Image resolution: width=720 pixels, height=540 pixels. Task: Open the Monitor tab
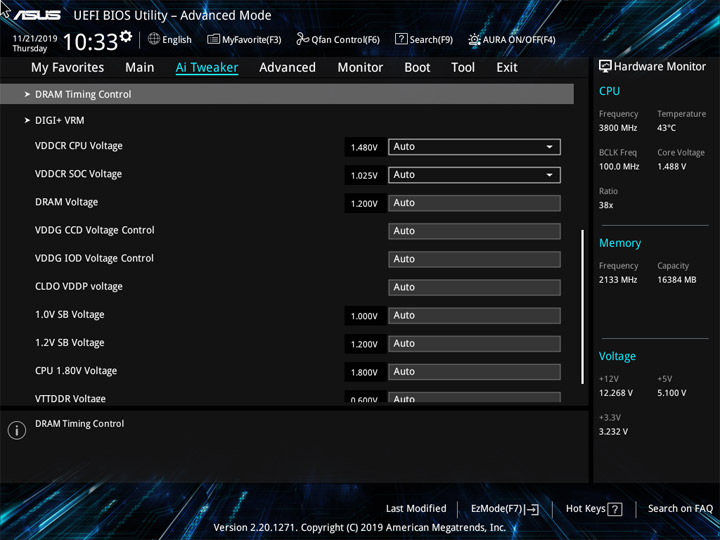pyautogui.click(x=360, y=68)
